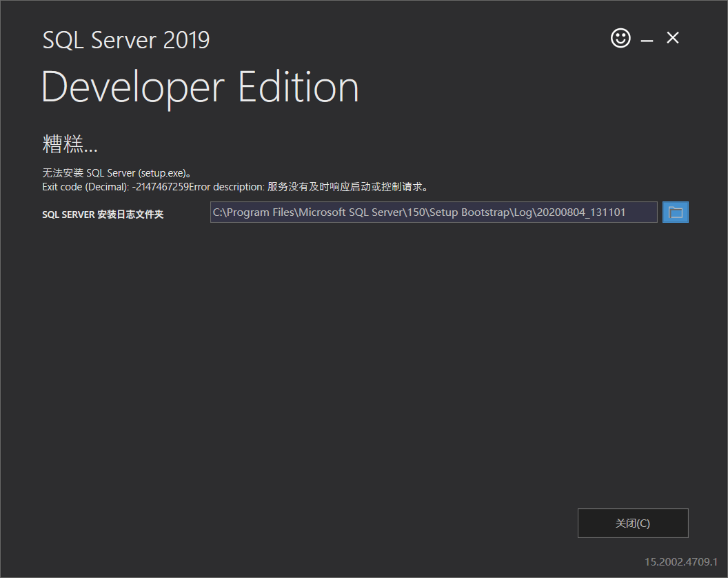Close the installer with the X icon

pyautogui.click(x=672, y=38)
